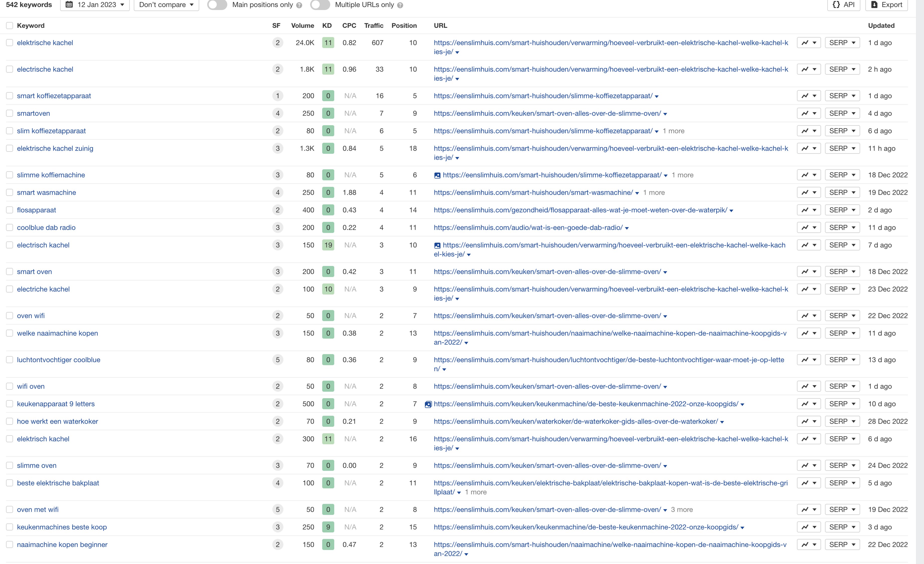Click the API braces icon
The height and width of the screenshot is (564, 924).
click(836, 5)
